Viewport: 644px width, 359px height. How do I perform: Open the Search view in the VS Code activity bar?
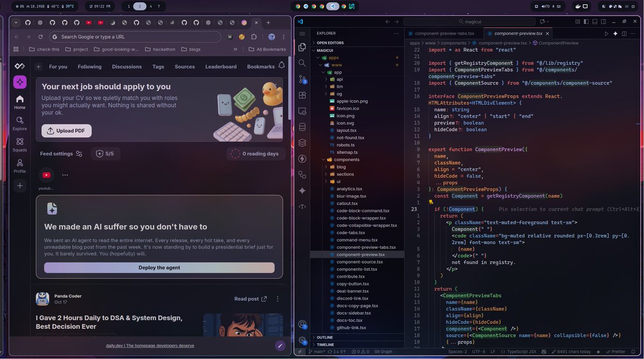click(x=302, y=63)
